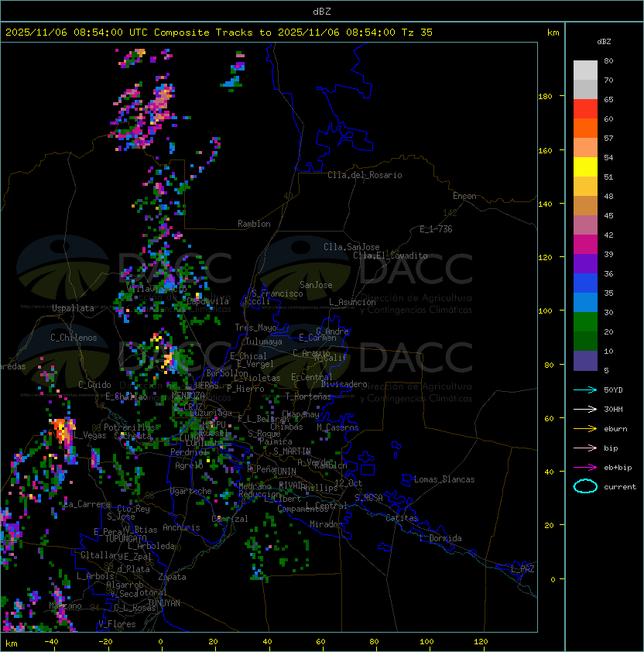Click the L_Dormida map label
Image resolution: width=644 pixels, height=652 pixels.
[440, 538]
